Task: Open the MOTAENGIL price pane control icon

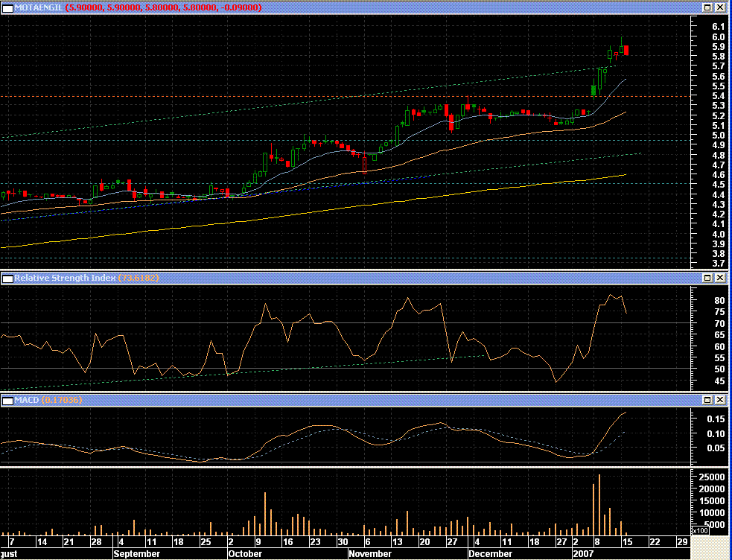Action: tap(7, 7)
